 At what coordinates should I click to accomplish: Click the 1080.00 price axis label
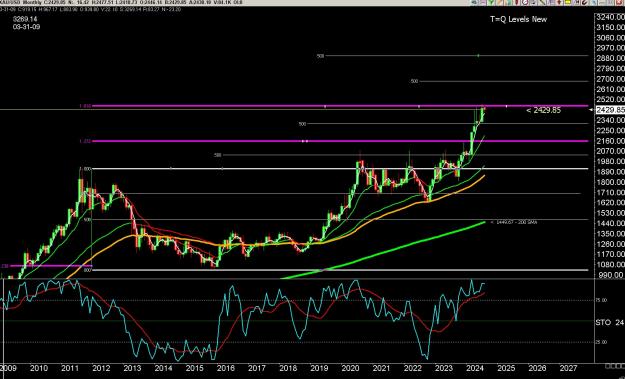coord(610,265)
